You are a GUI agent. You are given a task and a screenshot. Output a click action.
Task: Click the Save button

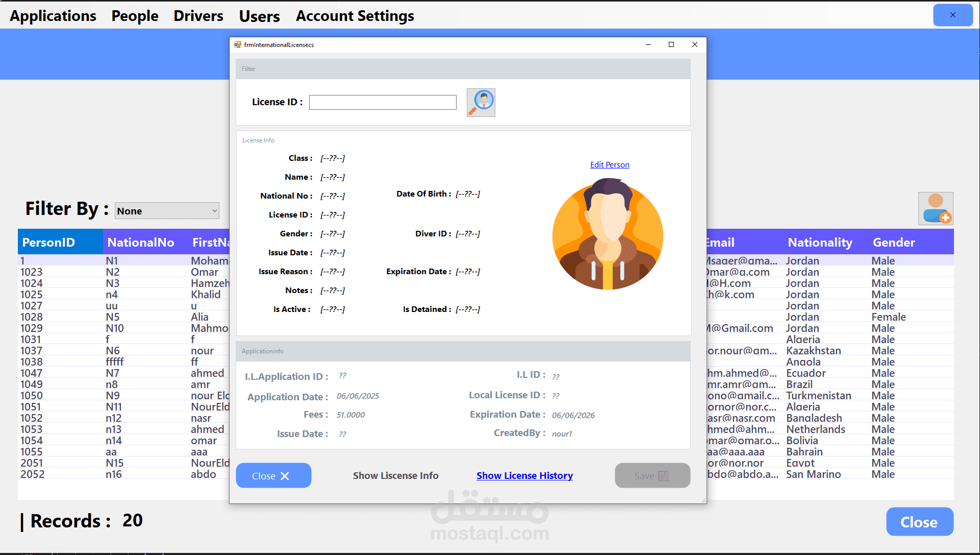652,476
